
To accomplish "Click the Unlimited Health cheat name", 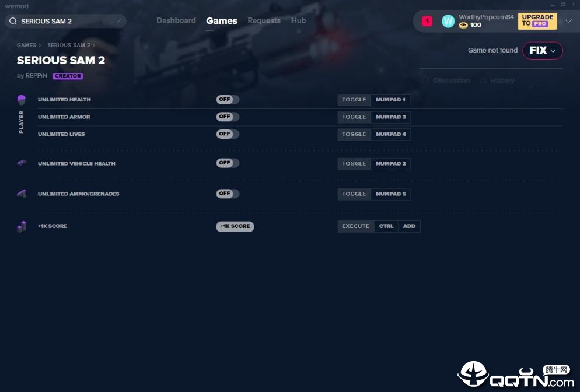I will [x=64, y=100].
